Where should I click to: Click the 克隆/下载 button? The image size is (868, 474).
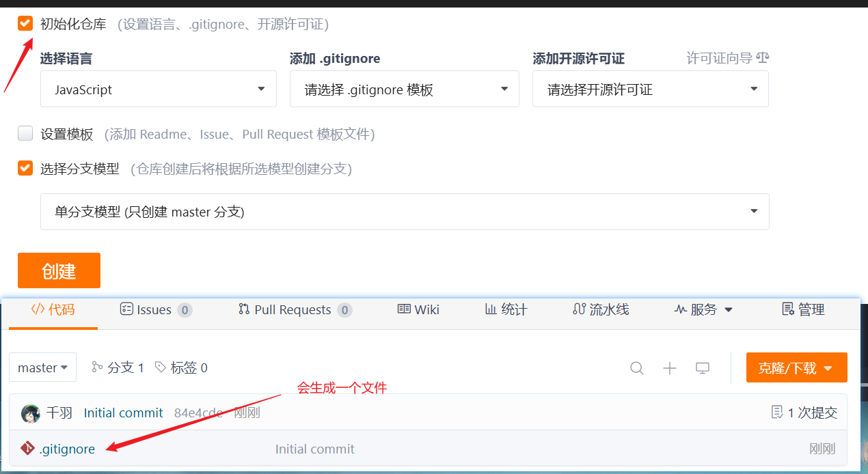click(796, 368)
